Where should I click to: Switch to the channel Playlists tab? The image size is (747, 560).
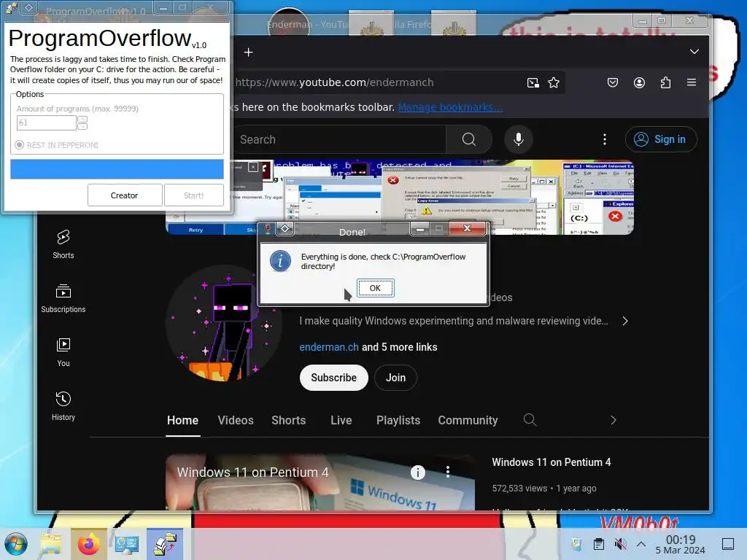pyautogui.click(x=398, y=421)
